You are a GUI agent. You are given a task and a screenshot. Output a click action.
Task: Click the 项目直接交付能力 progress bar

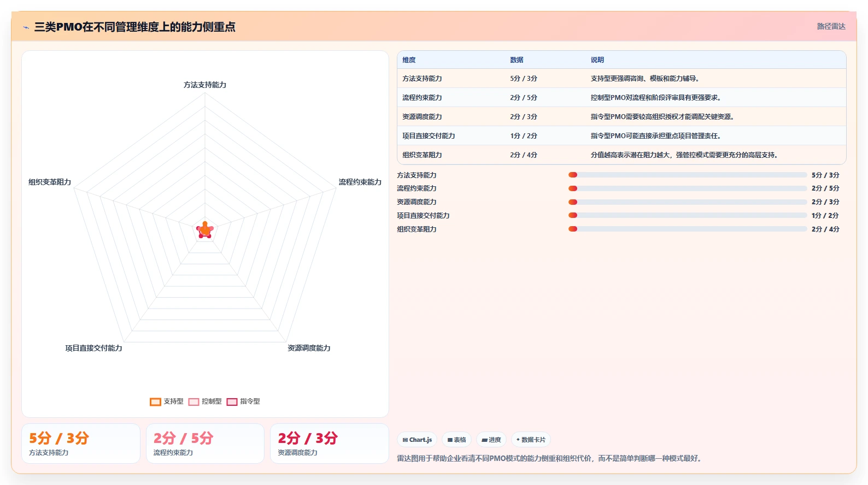pyautogui.click(x=688, y=216)
